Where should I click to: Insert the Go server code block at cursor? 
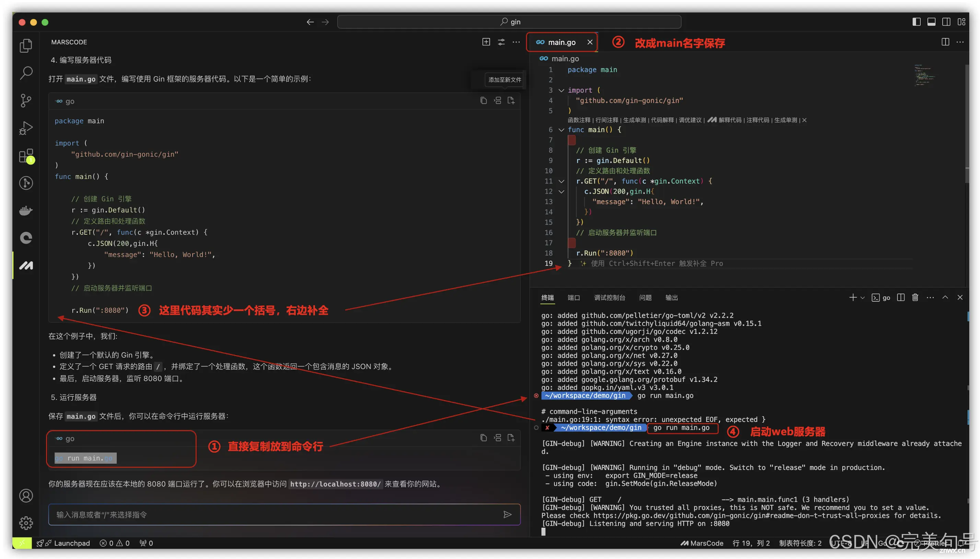click(x=497, y=100)
